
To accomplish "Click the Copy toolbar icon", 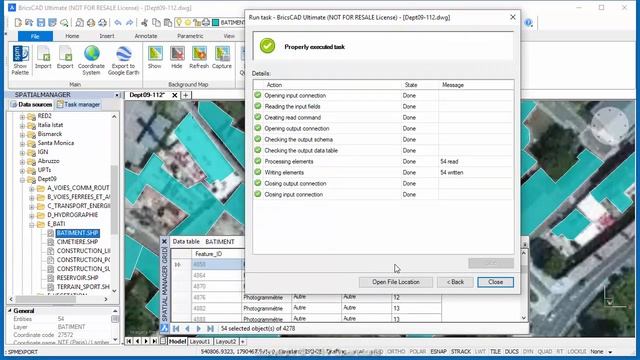I will (x=156, y=22).
